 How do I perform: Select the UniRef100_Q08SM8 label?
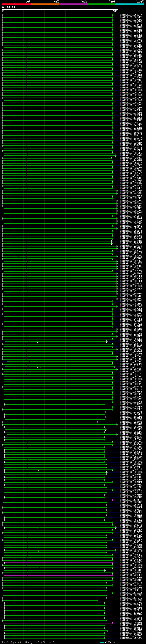point(131,48)
